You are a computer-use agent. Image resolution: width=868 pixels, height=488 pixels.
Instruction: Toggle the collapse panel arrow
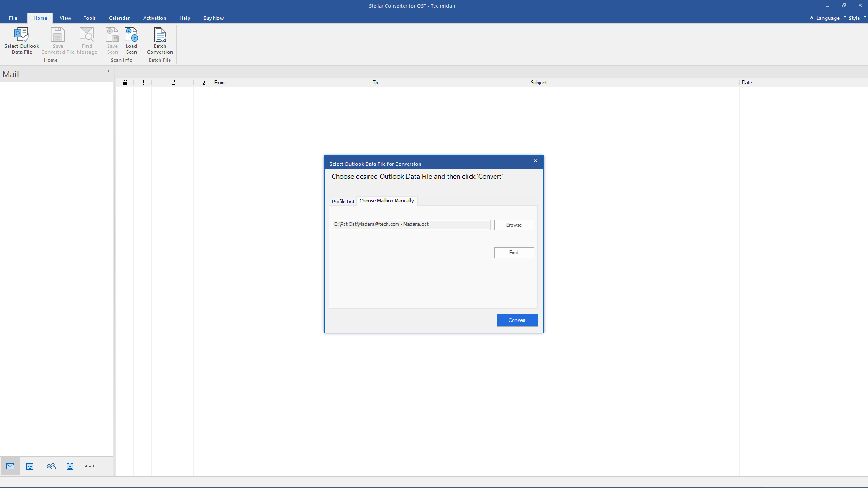pos(109,71)
